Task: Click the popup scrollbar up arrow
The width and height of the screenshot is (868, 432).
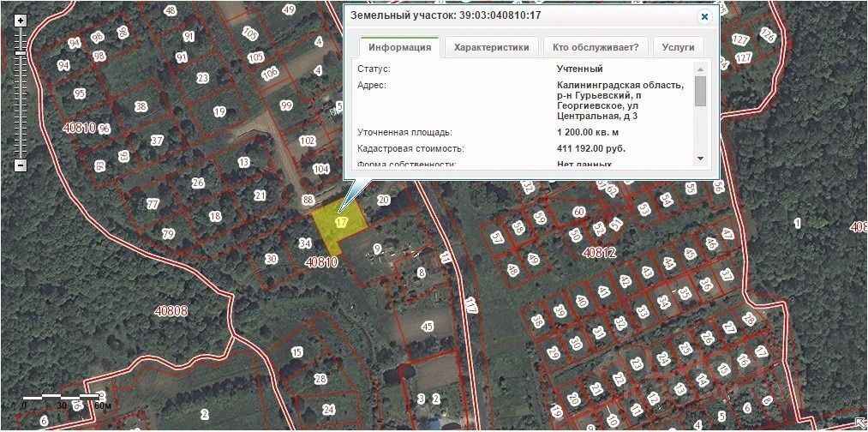Action: (700, 69)
